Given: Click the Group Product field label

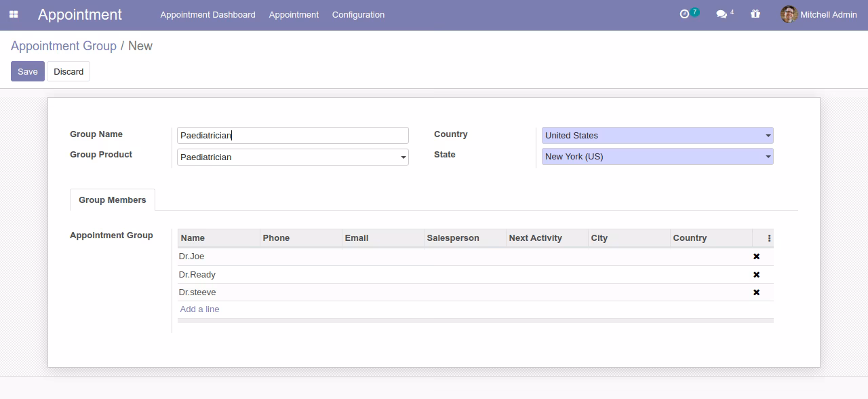Looking at the screenshot, I should click(x=101, y=155).
